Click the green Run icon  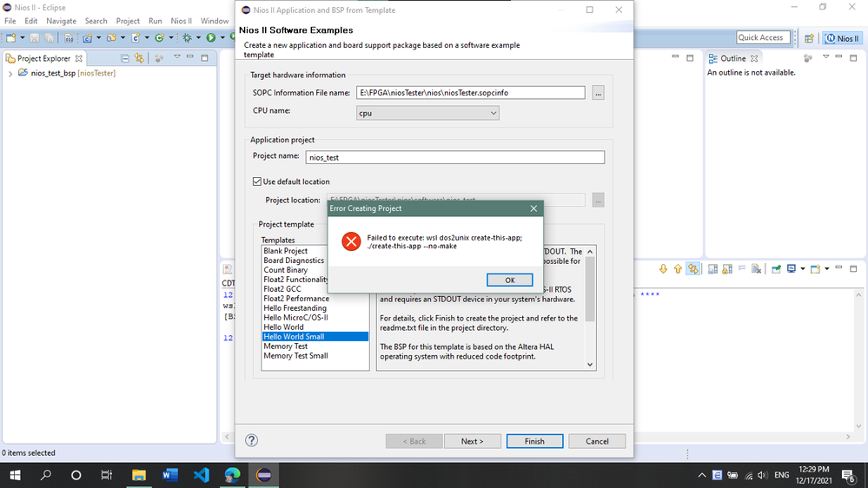click(211, 37)
